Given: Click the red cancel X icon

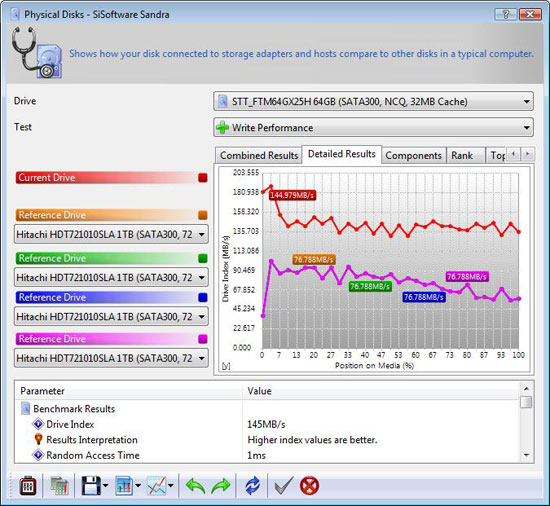Looking at the screenshot, I should point(309,486).
